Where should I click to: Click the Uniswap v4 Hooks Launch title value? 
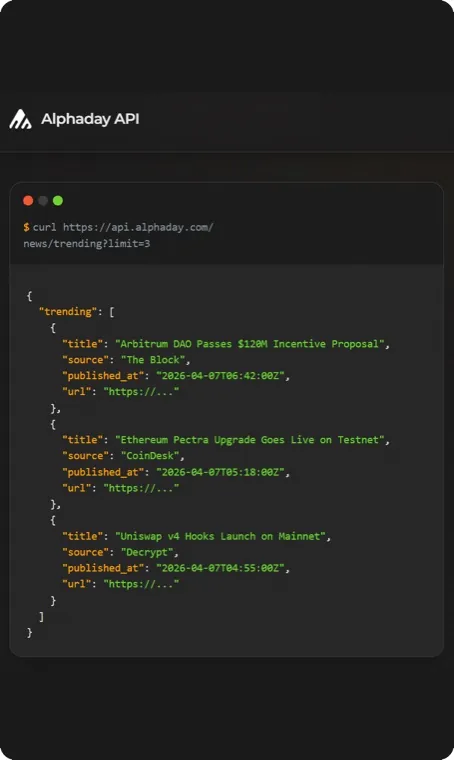220,536
